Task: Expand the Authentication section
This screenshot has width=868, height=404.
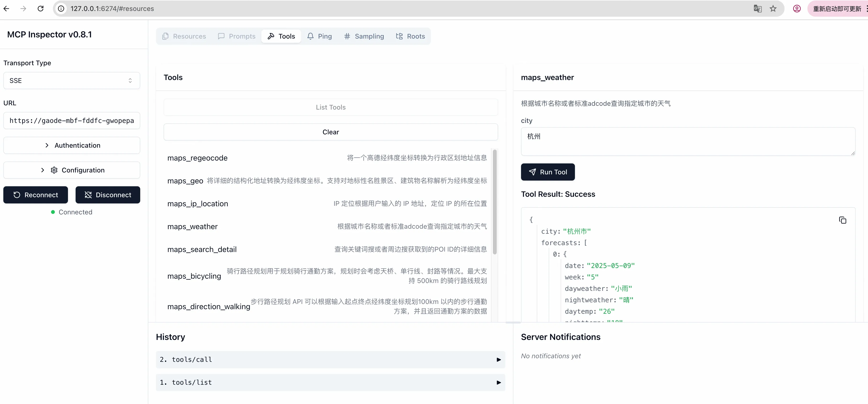Action: click(x=72, y=145)
